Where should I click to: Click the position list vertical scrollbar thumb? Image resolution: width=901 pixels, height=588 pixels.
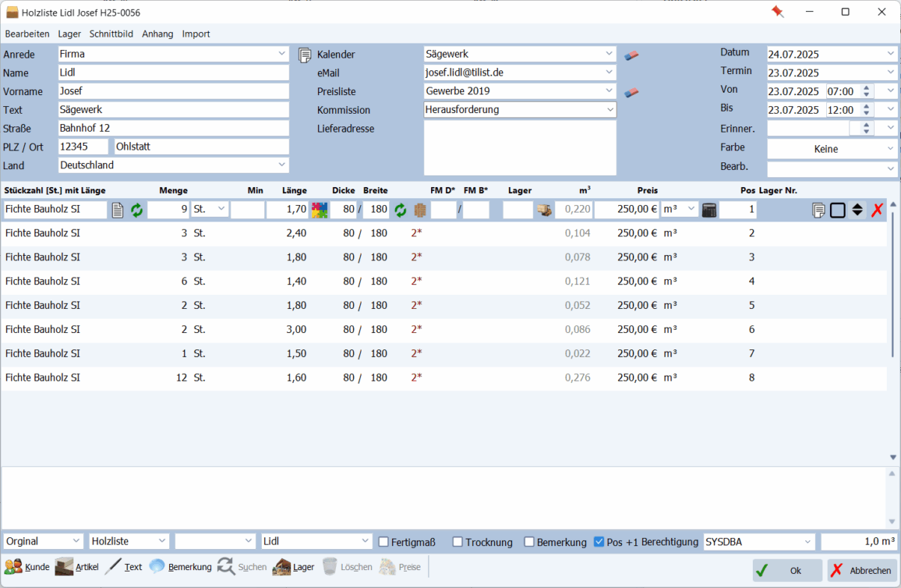[894, 285]
